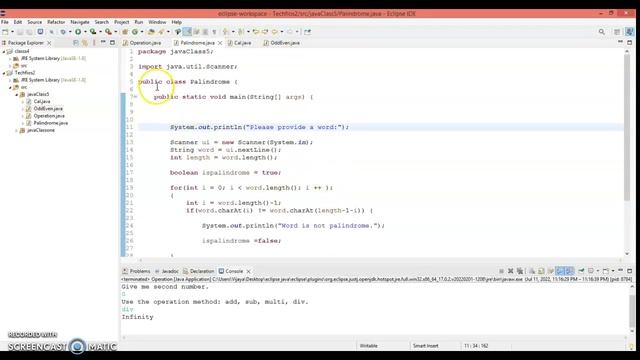Click the New Java Class green icon
The height and width of the screenshot is (360, 640).
coord(135,32)
